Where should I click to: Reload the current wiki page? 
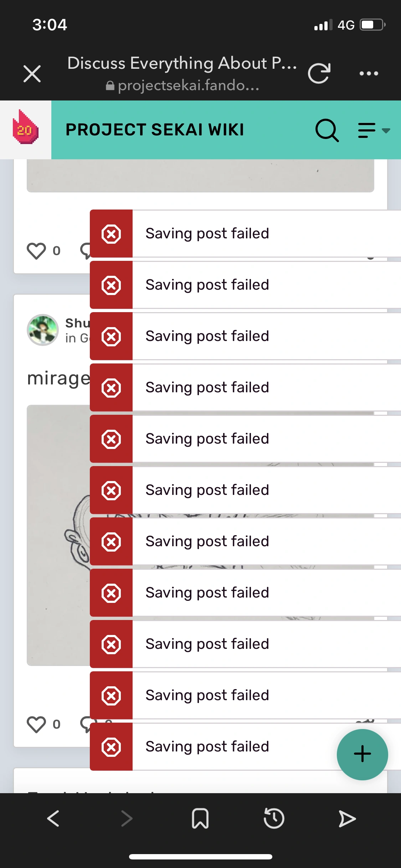320,73
